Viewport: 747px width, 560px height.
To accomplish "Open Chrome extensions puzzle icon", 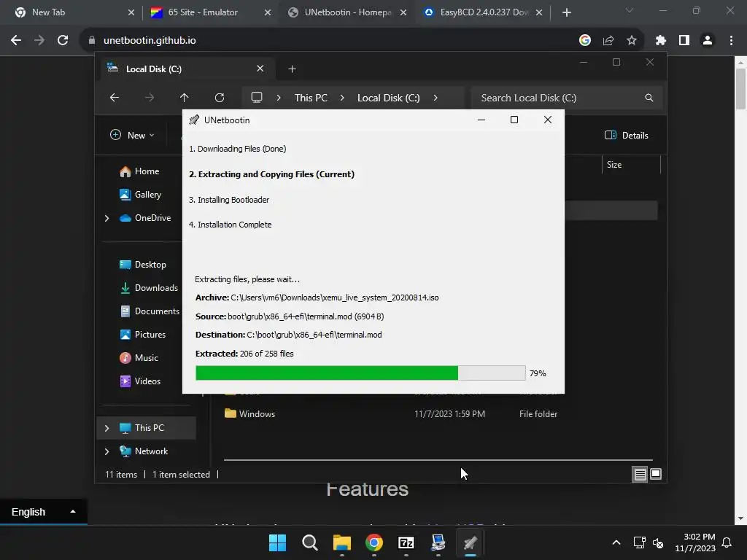I will point(661,41).
